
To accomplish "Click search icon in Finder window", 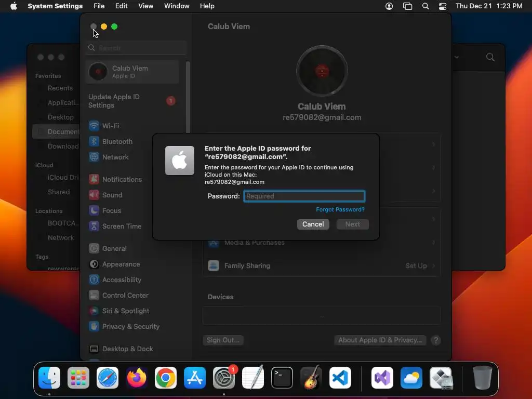I will click(x=490, y=57).
